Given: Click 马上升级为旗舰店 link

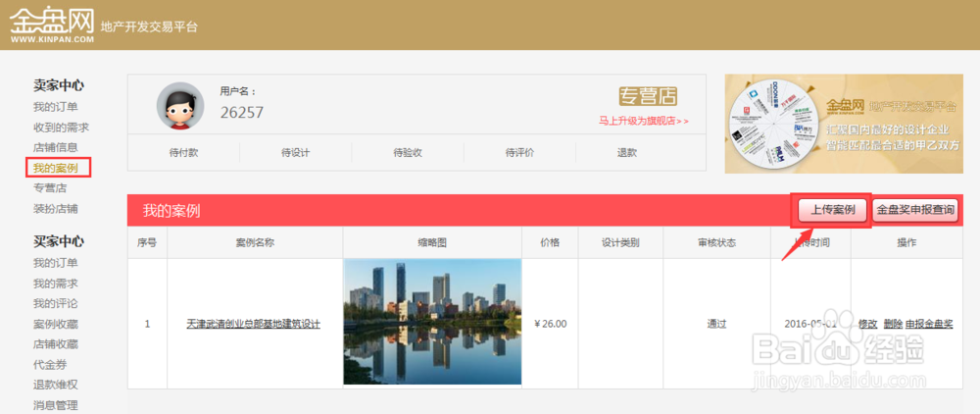Looking at the screenshot, I should coord(644,121).
